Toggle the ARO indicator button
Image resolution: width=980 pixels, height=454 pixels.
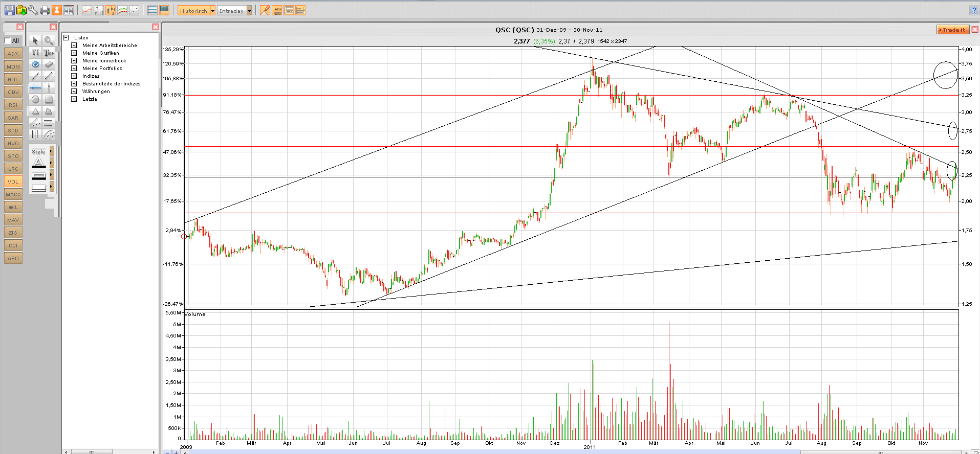[x=13, y=258]
